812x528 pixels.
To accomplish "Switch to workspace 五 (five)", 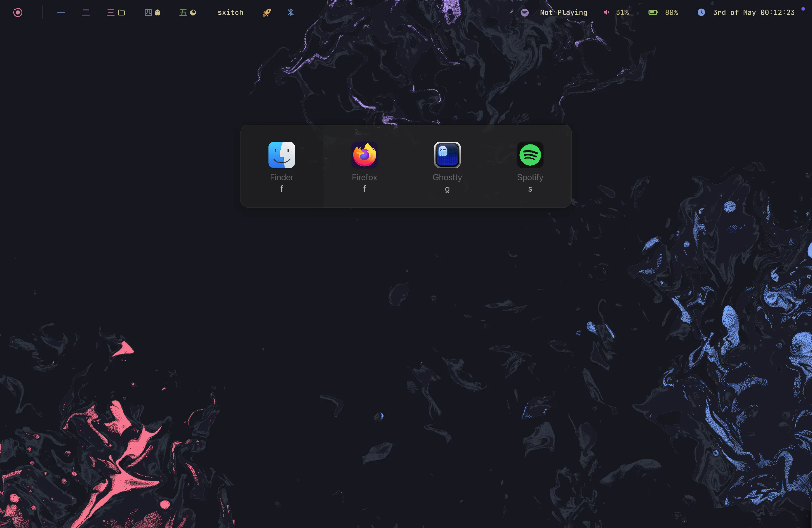I will coord(183,13).
